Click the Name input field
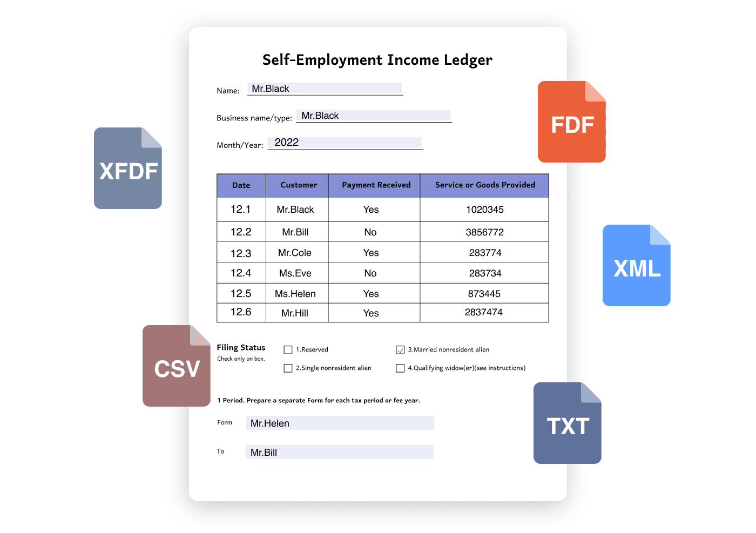 [x=325, y=89]
